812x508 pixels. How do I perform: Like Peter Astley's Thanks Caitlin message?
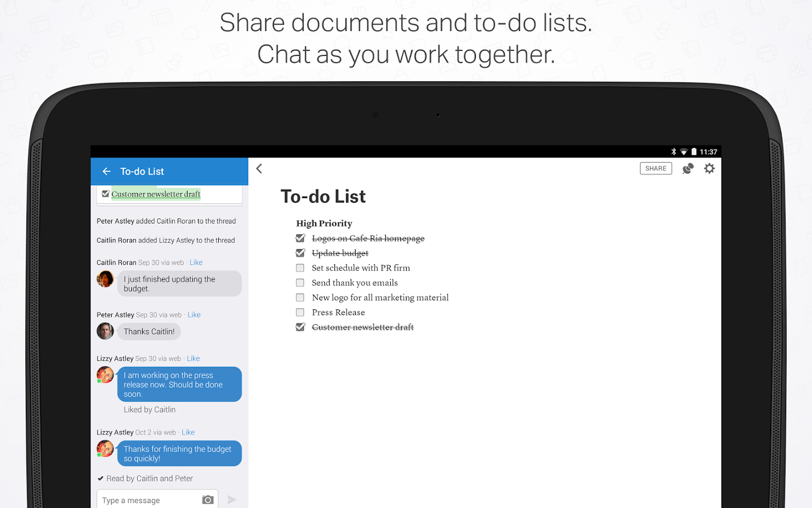[194, 315]
